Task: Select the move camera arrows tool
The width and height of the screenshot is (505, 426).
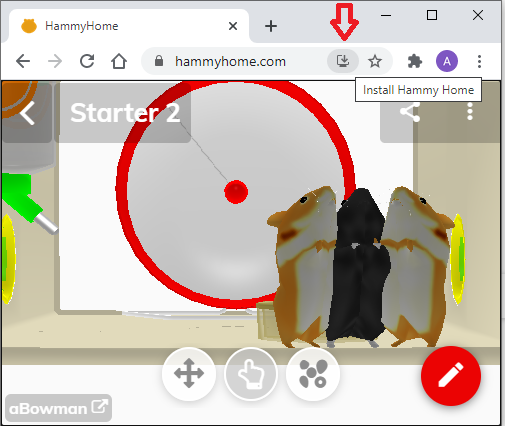Action: 189,373
